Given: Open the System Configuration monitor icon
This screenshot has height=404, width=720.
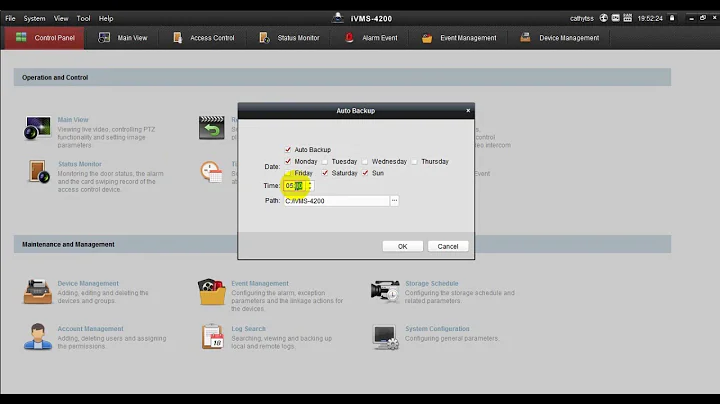Looking at the screenshot, I should click(x=385, y=337).
